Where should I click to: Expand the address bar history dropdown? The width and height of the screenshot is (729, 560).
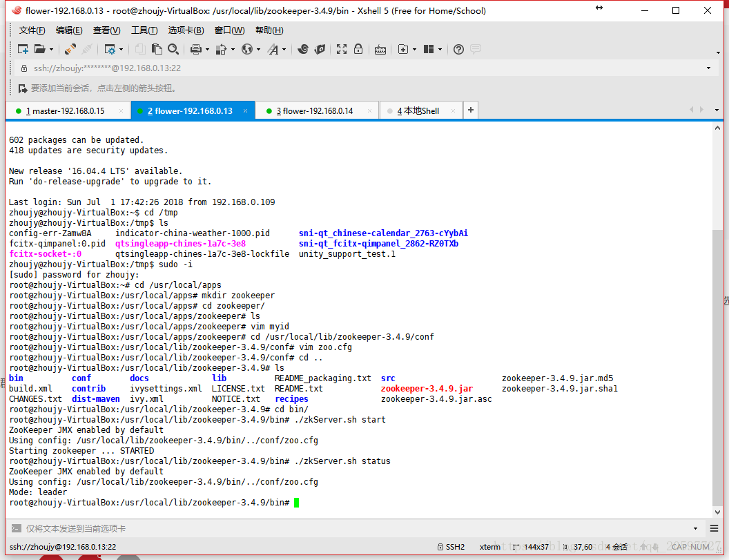click(x=708, y=68)
